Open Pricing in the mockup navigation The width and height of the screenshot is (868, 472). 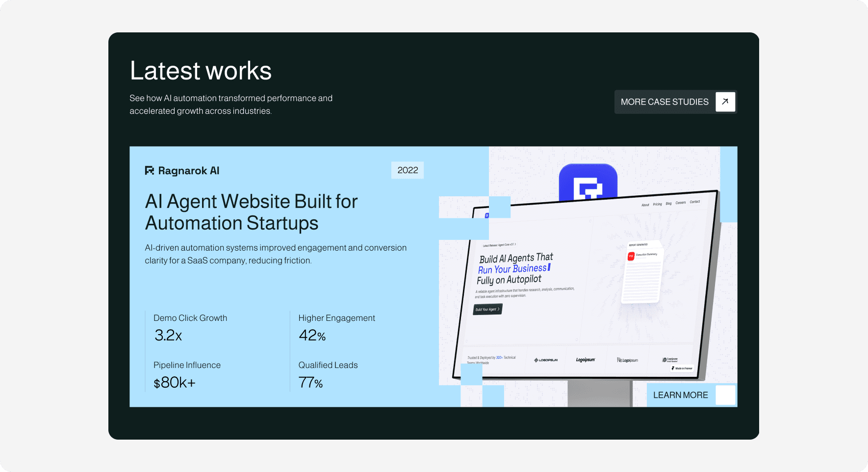point(657,204)
